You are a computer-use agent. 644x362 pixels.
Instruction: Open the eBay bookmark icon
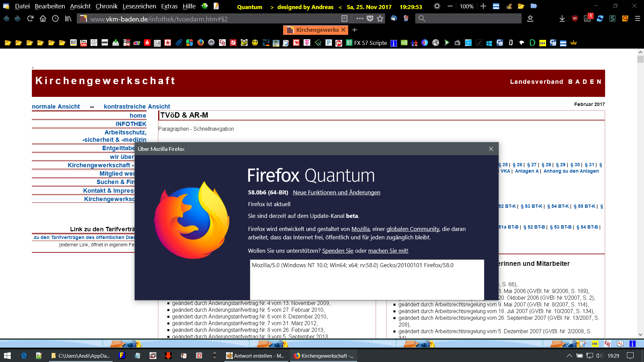point(137,43)
